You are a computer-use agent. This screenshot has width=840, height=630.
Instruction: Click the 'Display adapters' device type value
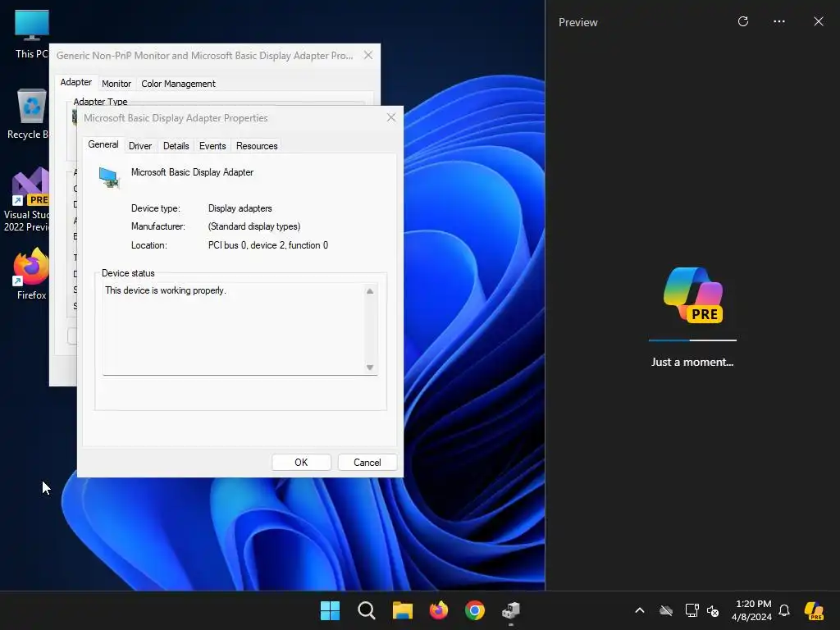(240, 208)
